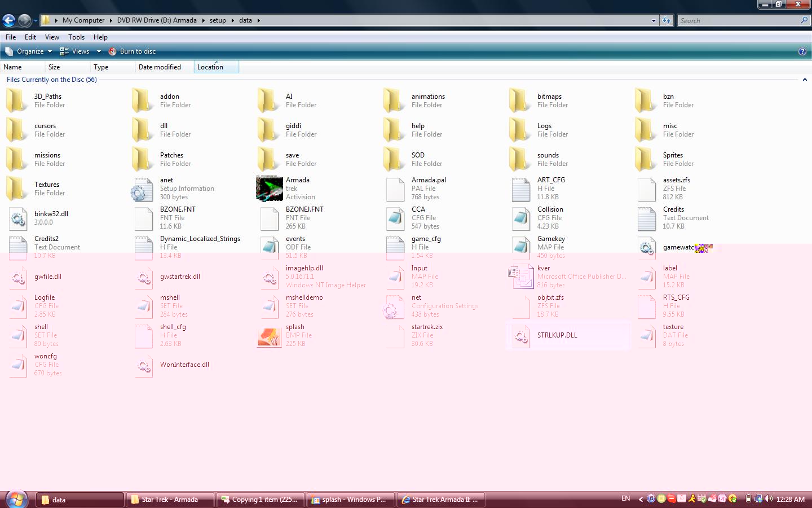This screenshot has height=508, width=812.
Task: Click the Burn to disc button
Action: click(x=132, y=51)
